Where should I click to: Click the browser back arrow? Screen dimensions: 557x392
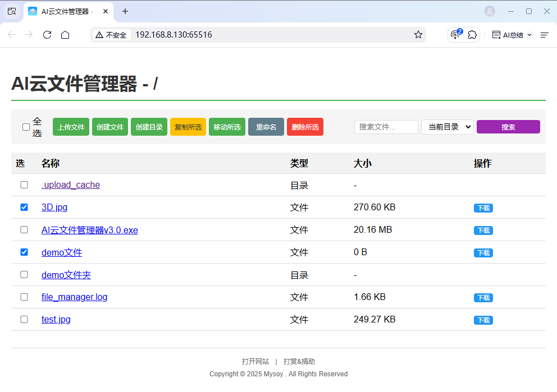click(12, 35)
